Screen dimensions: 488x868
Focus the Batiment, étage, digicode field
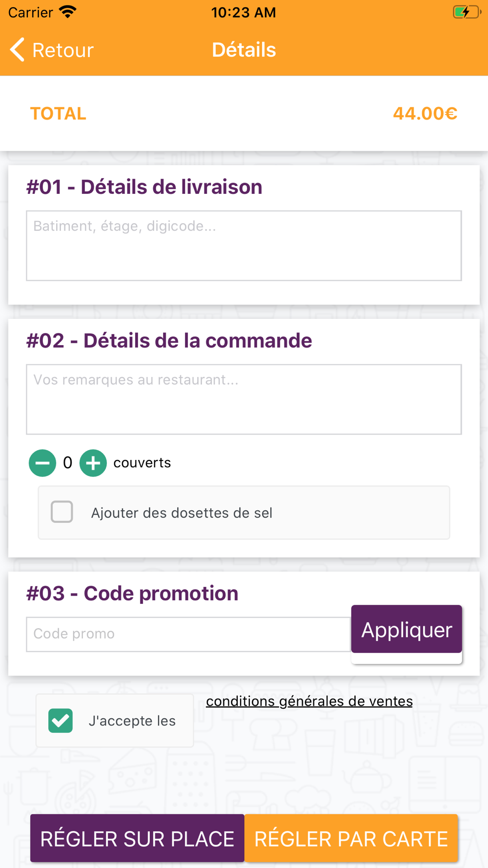coord(244,246)
